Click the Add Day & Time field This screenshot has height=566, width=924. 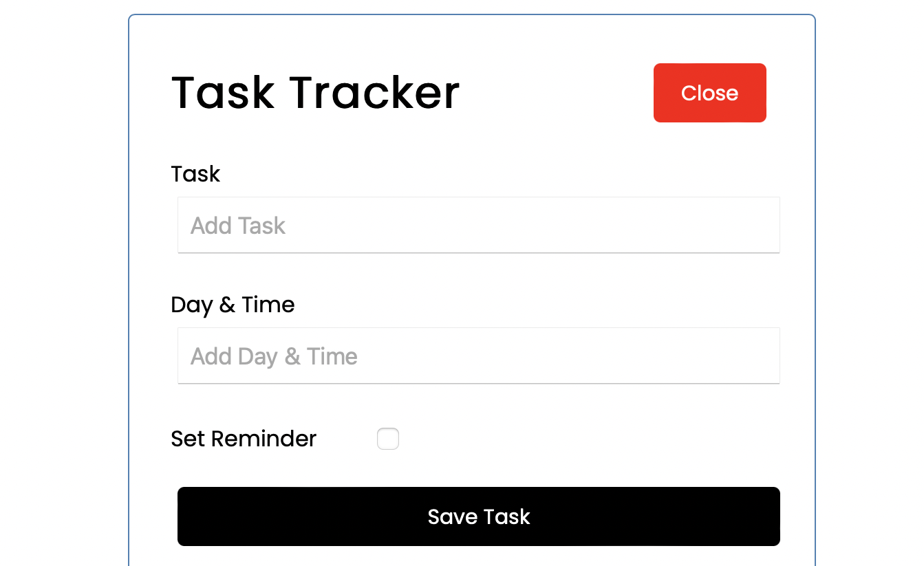point(478,356)
